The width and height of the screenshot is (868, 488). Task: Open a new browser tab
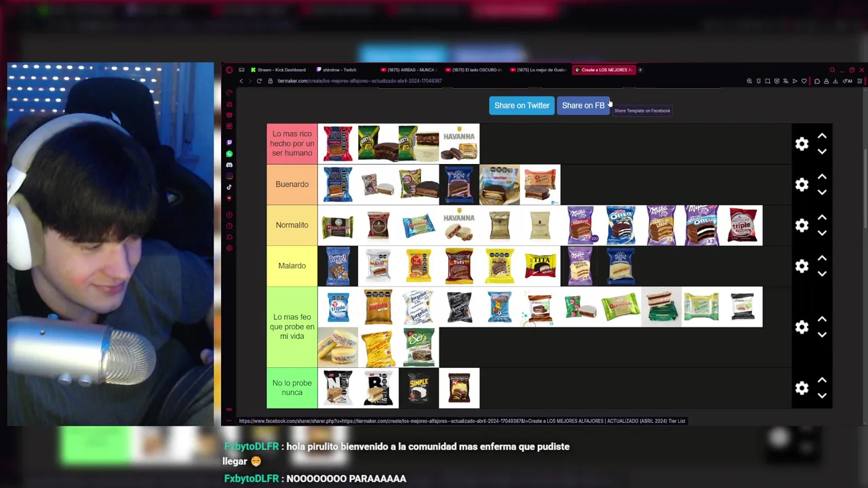tap(640, 70)
